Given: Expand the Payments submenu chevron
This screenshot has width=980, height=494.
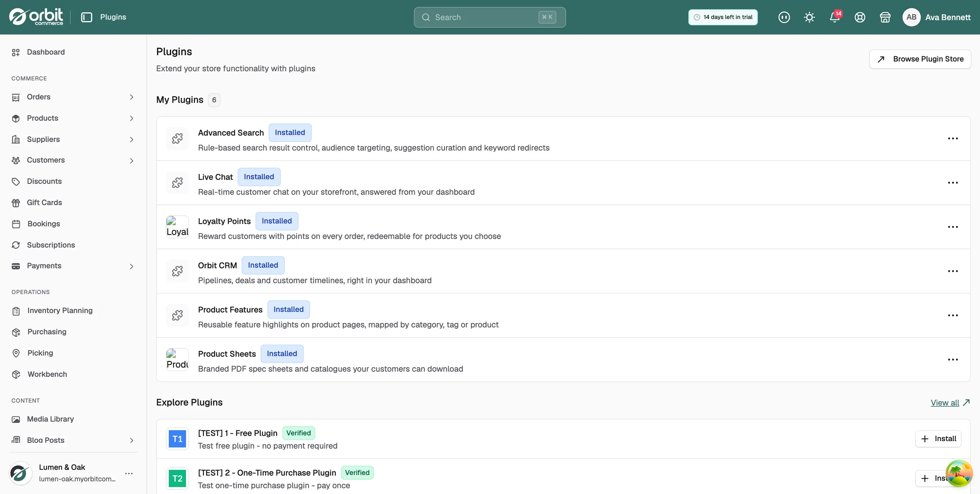Looking at the screenshot, I should point(131,266).
